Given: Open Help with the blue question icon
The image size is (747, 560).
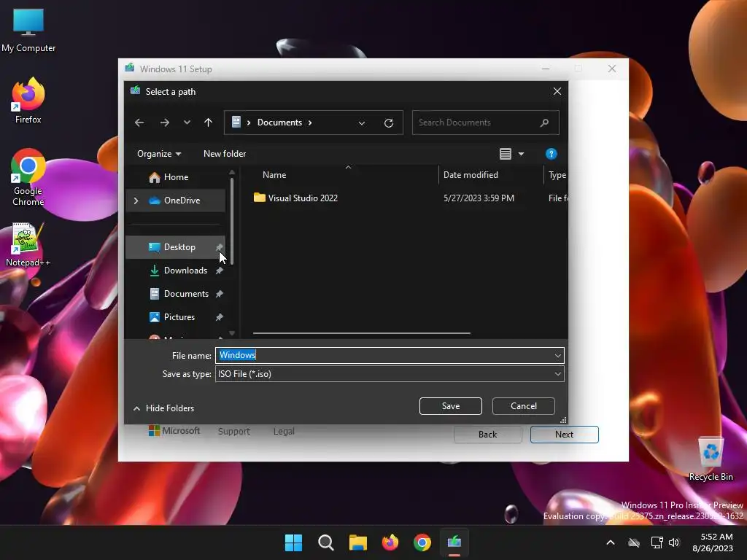Looking at the screenshot, I should 551,154.
